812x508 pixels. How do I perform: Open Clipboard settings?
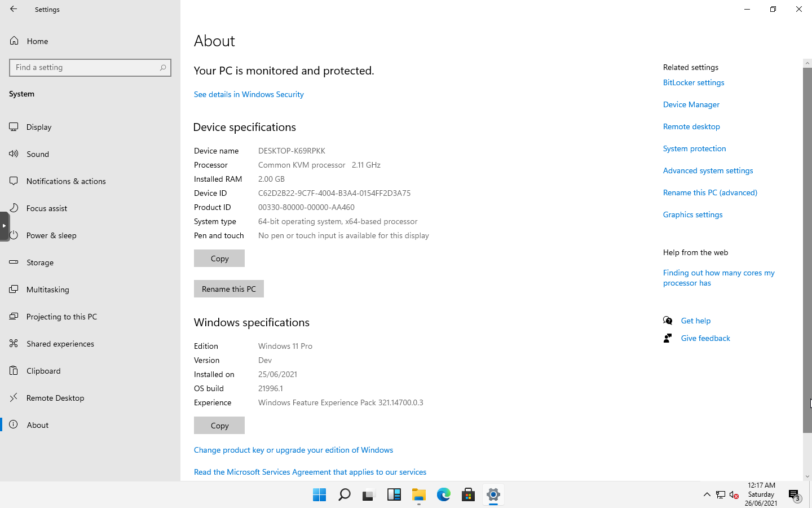tap(90, 371)
